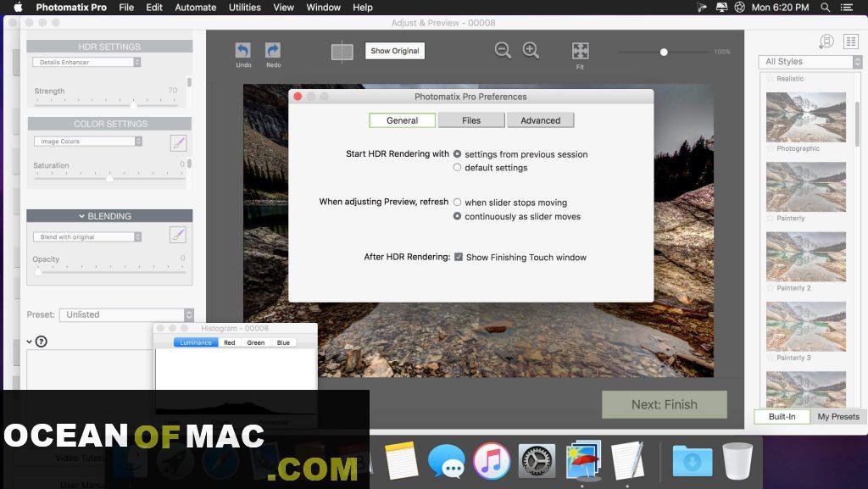The width and height of the screenshot is (868, 489).
Task: Open Downloads folder in Dock
Action: (x=692, y=461)
